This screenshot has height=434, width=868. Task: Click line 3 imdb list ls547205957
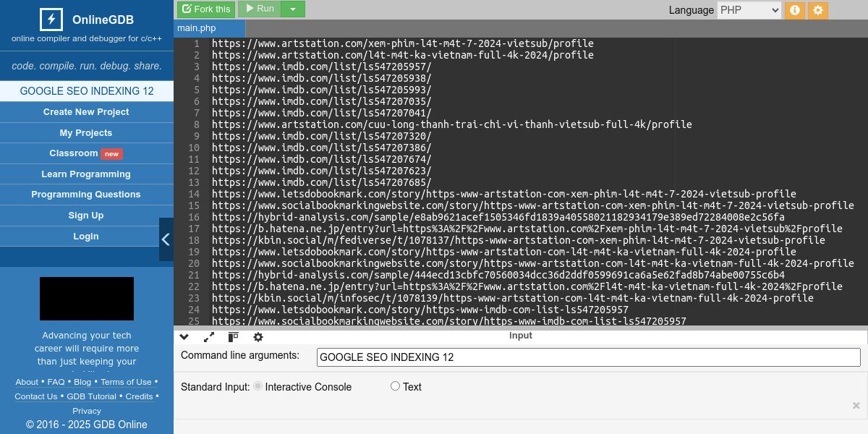coord(322,67)
